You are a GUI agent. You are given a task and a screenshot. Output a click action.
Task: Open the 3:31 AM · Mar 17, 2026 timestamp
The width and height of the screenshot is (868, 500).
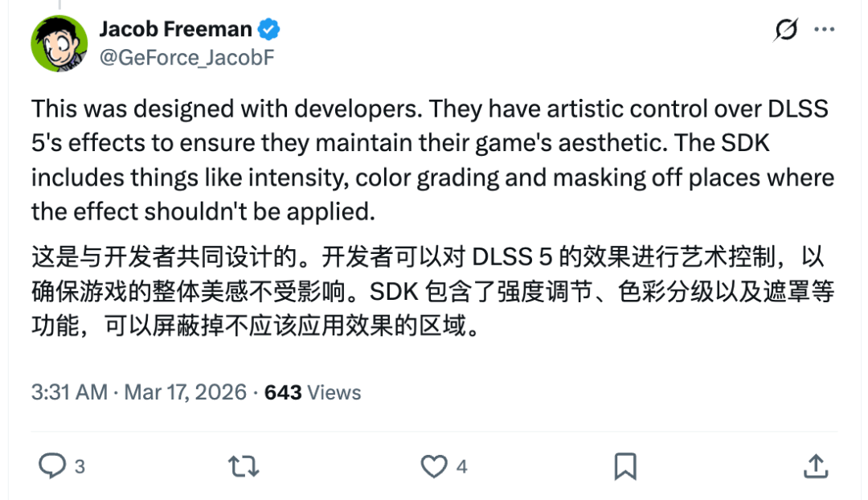point(138,392)
